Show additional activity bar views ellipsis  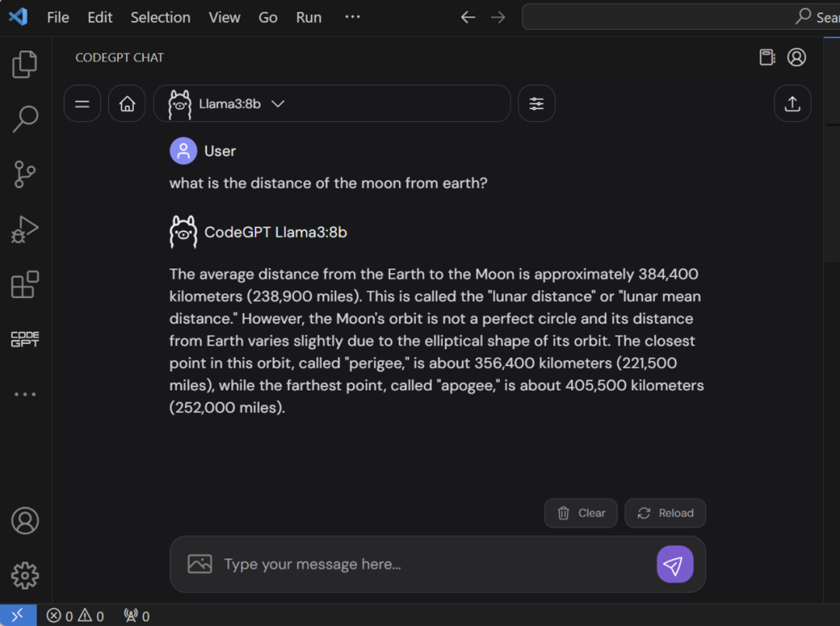(25, 394)
